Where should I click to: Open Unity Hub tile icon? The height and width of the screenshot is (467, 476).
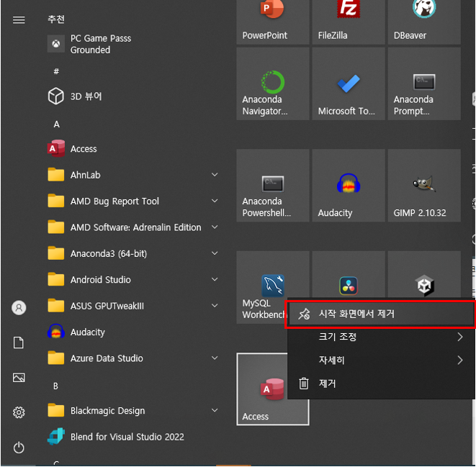[424, 285]
